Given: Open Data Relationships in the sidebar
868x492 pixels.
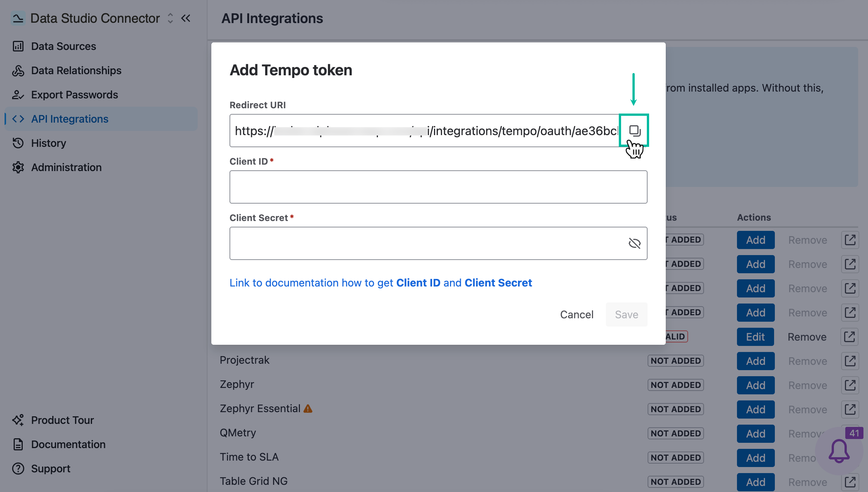Looking at the screenshot, I should click(x=101, y=70).
